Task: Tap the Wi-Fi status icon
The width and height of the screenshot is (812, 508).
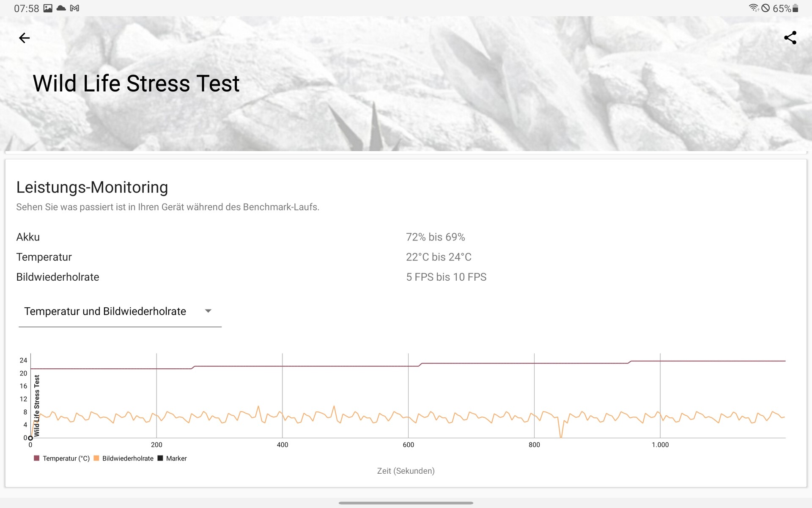Action: click(753, 8)
